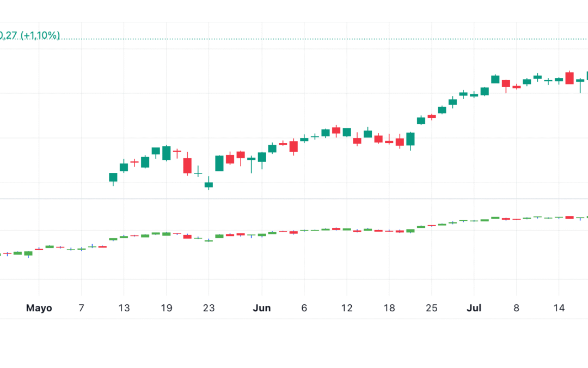Image resolution: width=588 pixels, height=368 pixels.
Task: Click the 'Mayo' label on time axis
Action: (39, 308)
